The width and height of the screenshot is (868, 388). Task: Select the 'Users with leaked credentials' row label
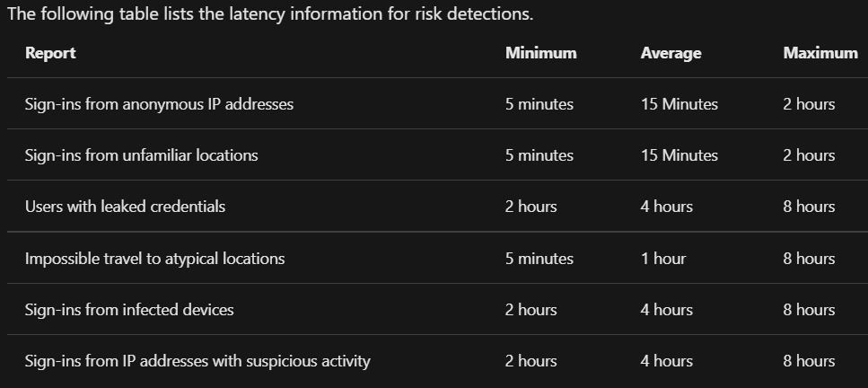pos(125,207)
